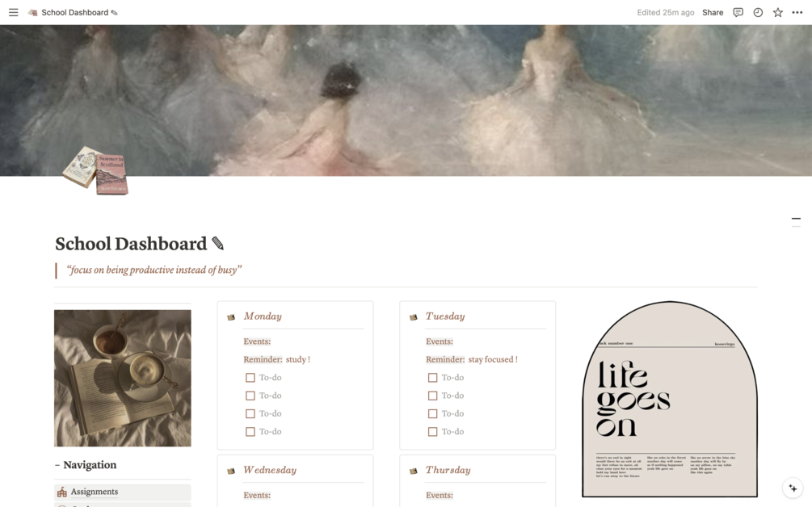The image size is (812, 507).
Task: Click the Assignments navigation icon
Action: [x=62, y=492]
